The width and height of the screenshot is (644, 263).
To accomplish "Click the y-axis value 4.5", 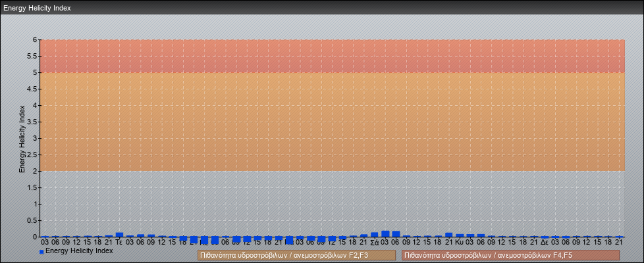I will point(33,89).
